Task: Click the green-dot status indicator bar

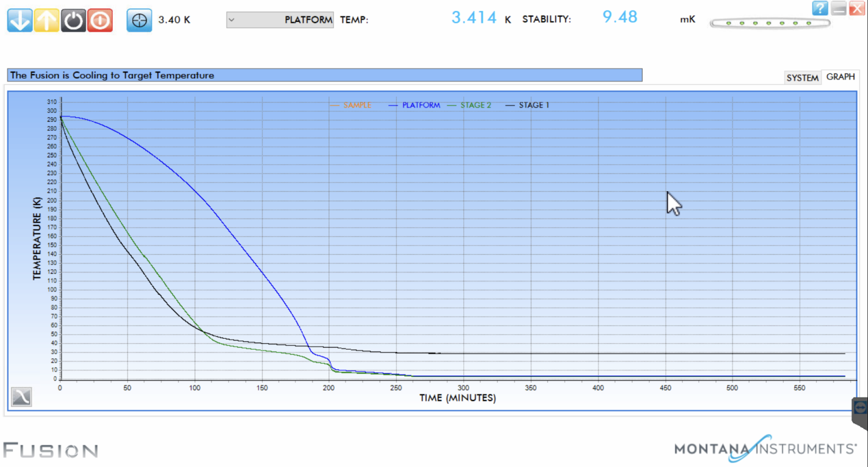Action: click(x=770, y=23)
